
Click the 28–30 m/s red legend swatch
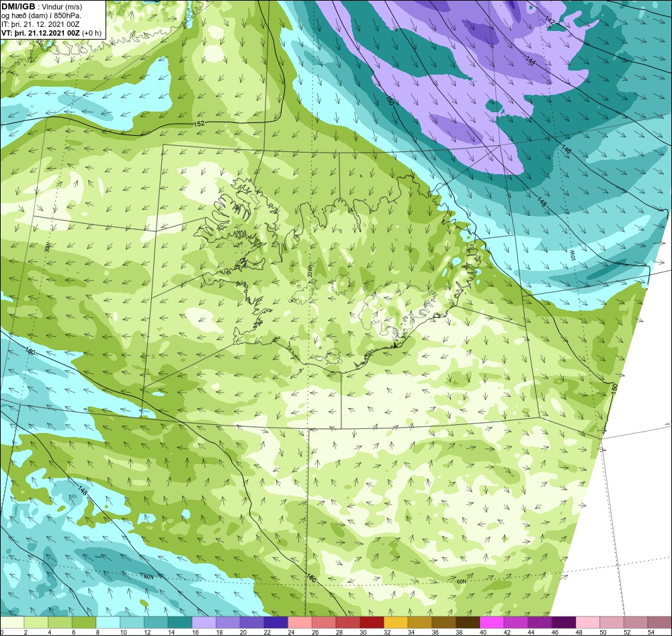[x=348, y=623]
